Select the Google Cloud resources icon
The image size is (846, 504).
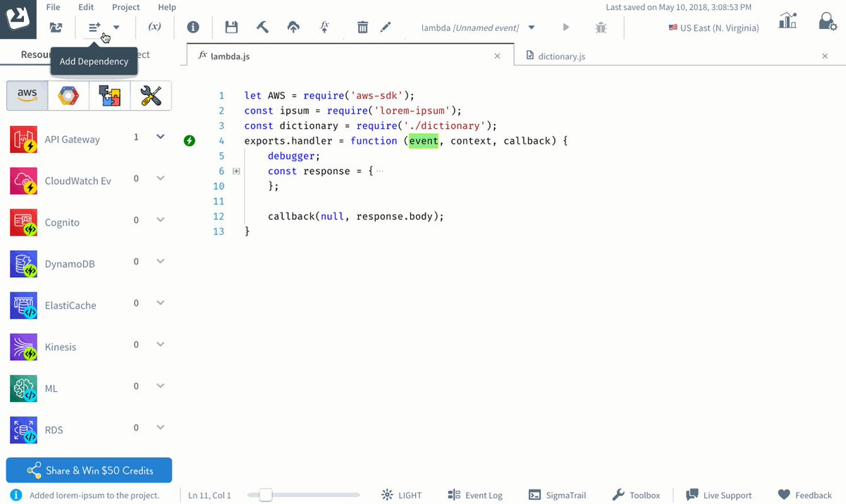coord(68,95)
